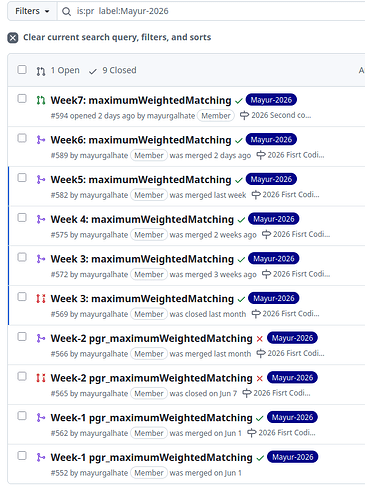This screenshot has width=365, height=500.
Task: Click the Mayur-2026 label on Week6 PR
Action: click(271, 139)
